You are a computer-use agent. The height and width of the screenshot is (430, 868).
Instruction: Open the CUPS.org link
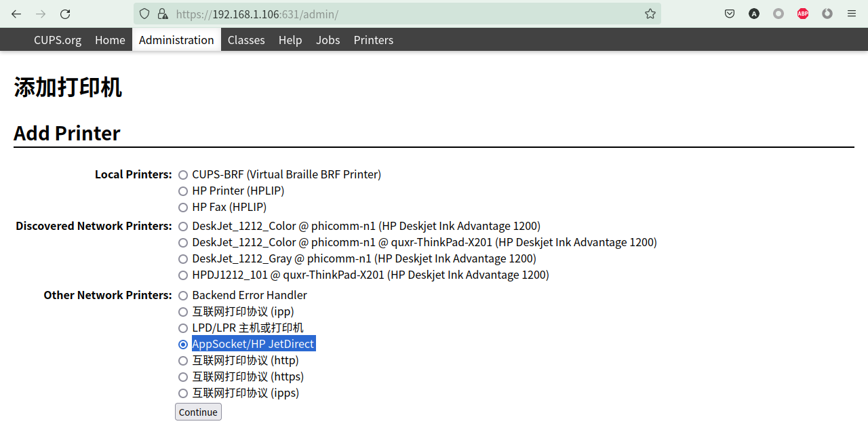(x=58, y=40)
